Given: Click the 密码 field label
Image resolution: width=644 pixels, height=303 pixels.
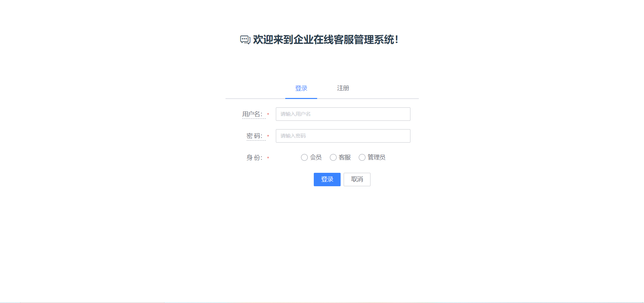Looking at the screenshot, I should 254,136.
